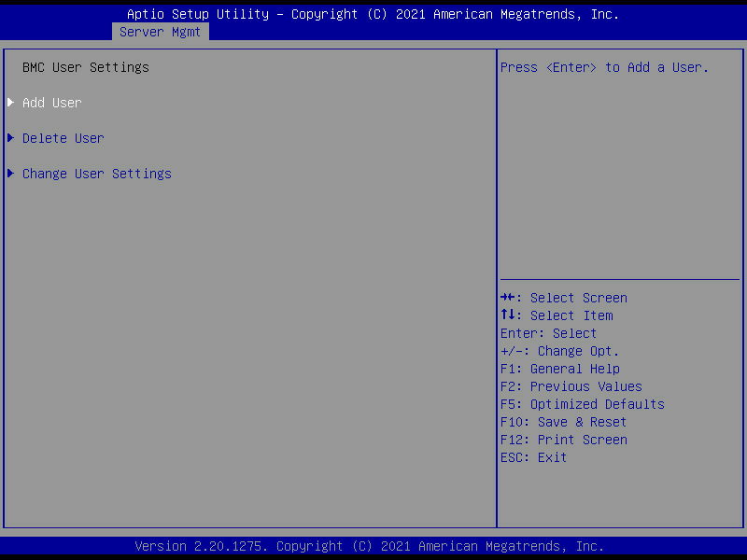Click the BMC User Settings heading

coord(86,67)
